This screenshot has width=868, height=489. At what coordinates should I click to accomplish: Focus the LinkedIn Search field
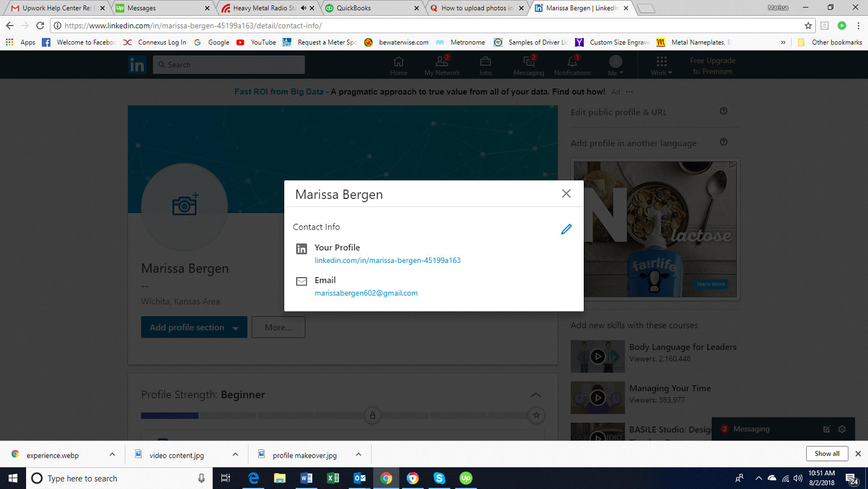pyautogui.click(x=229, y=65)
